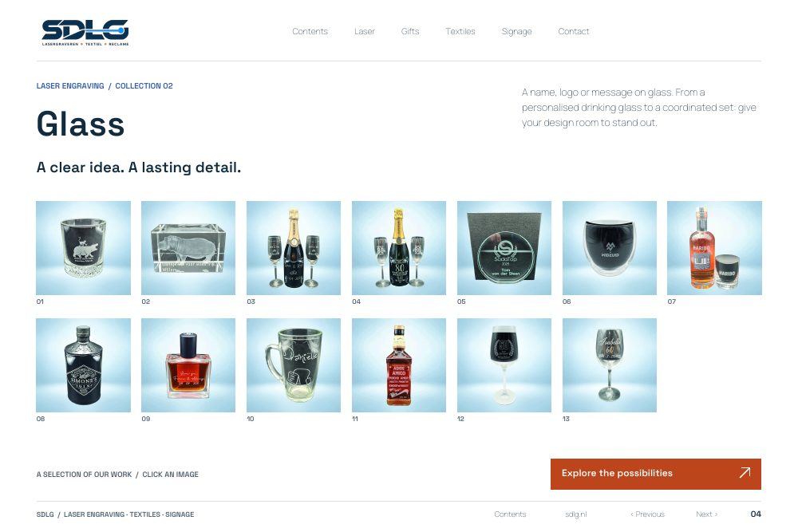Screen dimensions: 798x532
Task: Open image 02 crystal block with hippo
Action: [188, 248]
